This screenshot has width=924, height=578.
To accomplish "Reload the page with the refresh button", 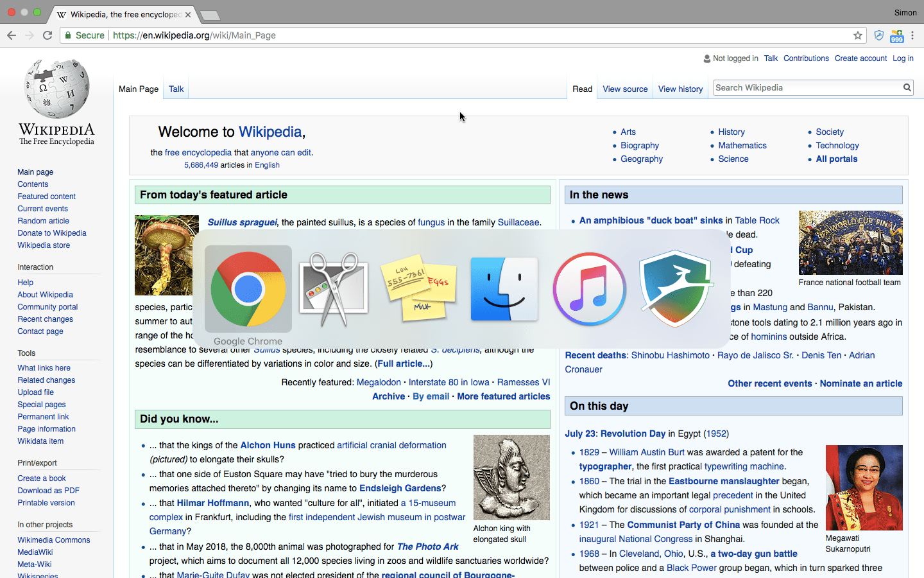I will (x=47, y=35).
